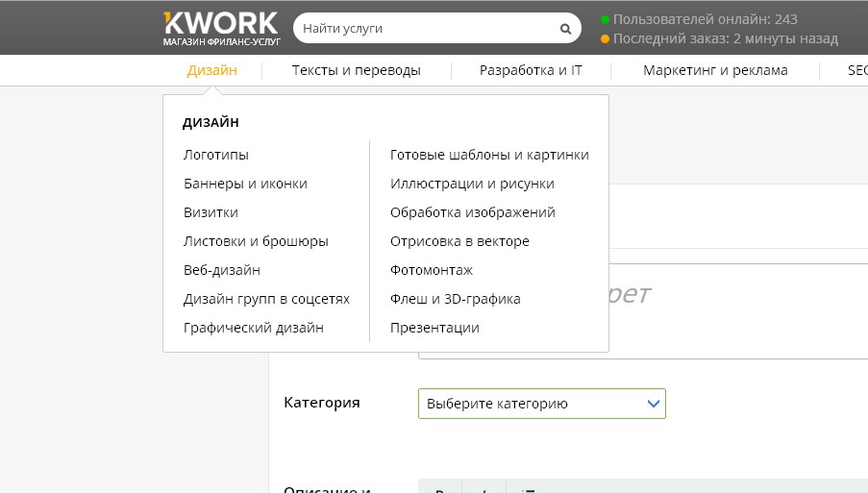Open 'Маркетинг и реклама' category menu
Image resolution: width=868 pixels, height=493 pixels.
coord(715,70)
